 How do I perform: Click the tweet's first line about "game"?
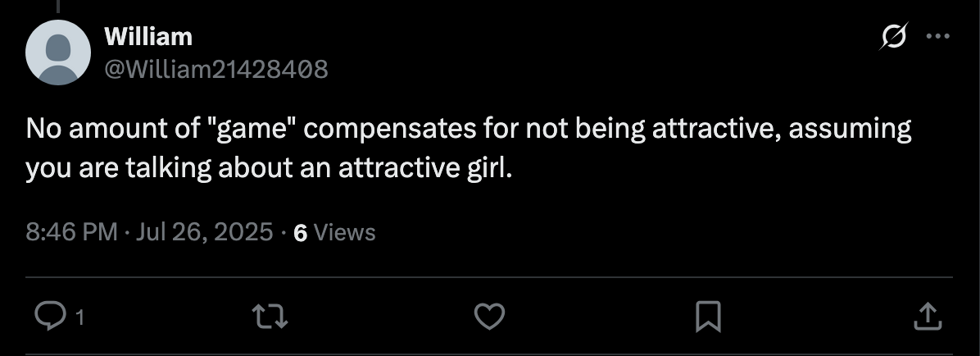467,130
